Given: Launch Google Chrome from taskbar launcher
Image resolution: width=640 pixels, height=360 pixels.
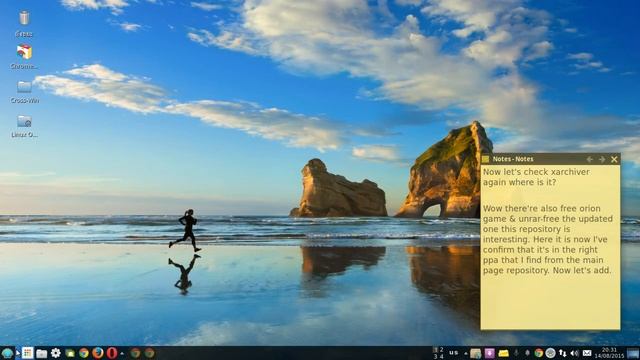Looking at the screenshot, I should click(84, 353).
